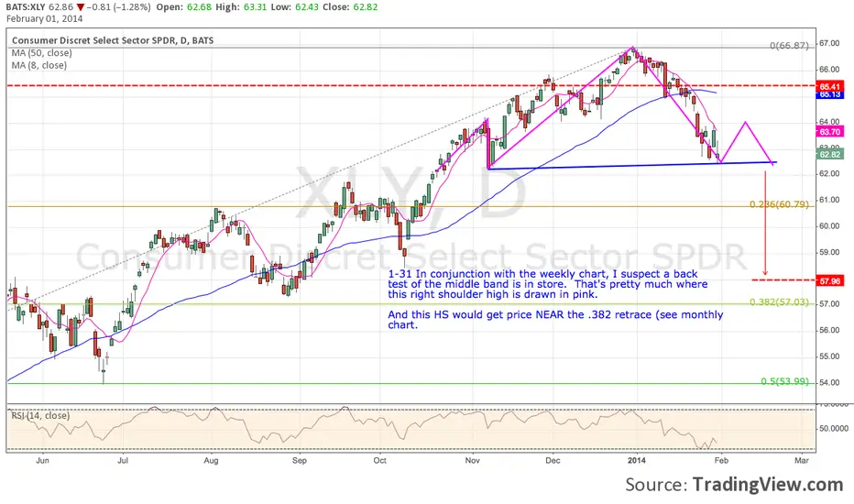This screenshot has width=854, height=504.
Task: Select the MA (50, close) indicator label
Action: 41,53
